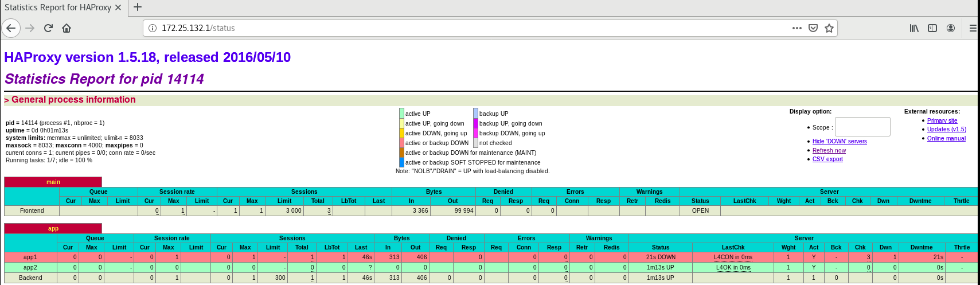Click the 'main' proxy table title
The image size is (980, 285).
point(53,182)
